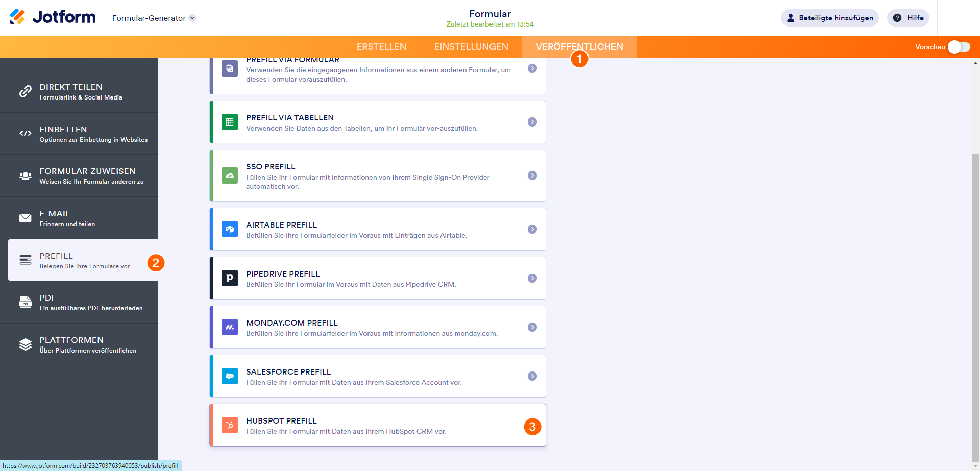Click the Einbetten code brackets icon
980x471 pixels.
point(26,133)
